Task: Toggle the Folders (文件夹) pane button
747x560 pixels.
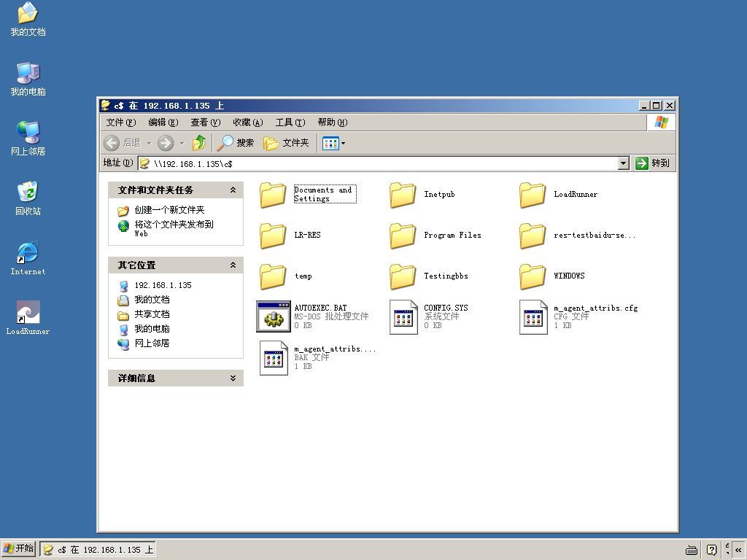Action: pyautogui.click(x=286, y=142)
